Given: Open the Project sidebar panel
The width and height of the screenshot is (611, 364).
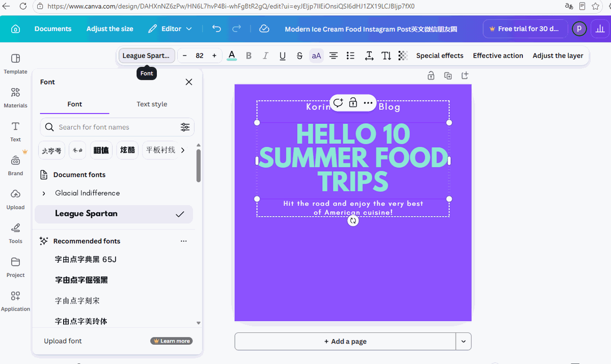Looking at the screenshot, I should [15, 267].
